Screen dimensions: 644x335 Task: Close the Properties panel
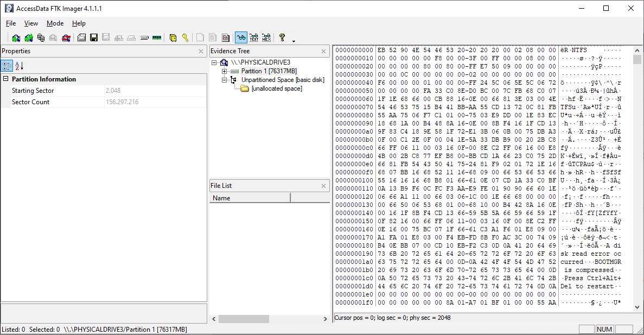(201, 52)
